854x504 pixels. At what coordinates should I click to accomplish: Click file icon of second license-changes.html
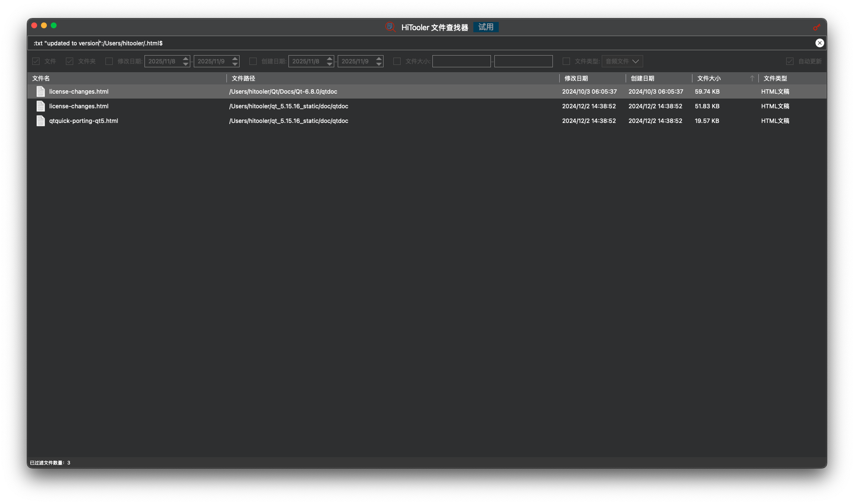pyautogui.click(x=41, y=106)
